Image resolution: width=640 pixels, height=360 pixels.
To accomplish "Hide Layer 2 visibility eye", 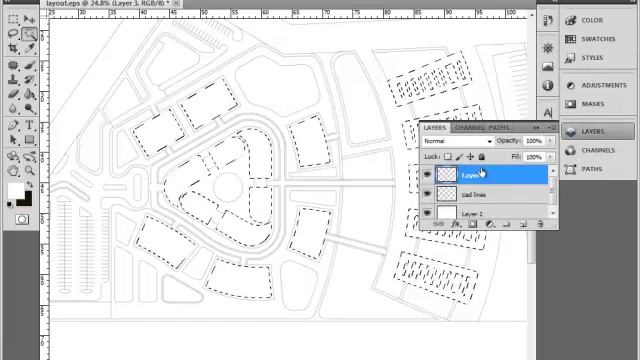I will (x=427, y=213).
